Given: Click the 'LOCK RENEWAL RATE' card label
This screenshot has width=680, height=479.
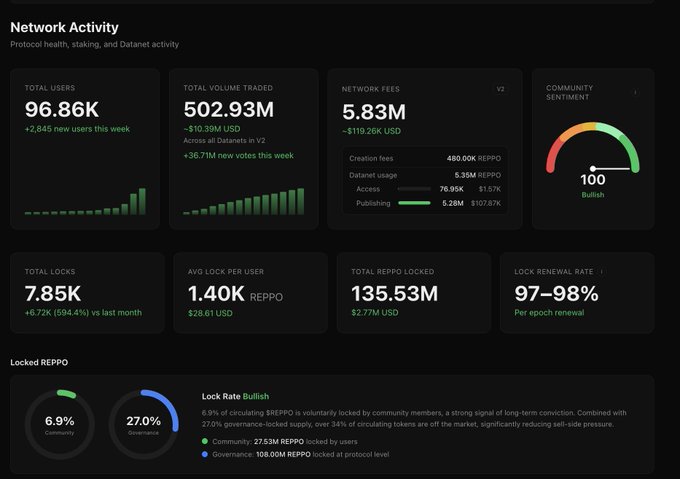Looking at the screenshot, I should (x=554, y=272).
